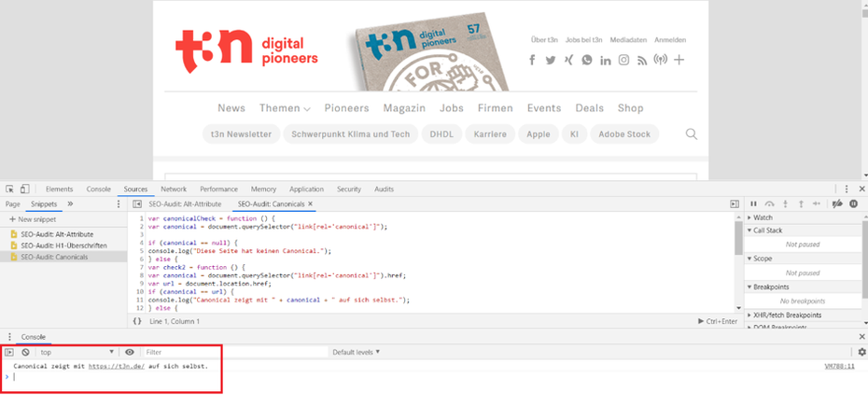Click the website search magnifier icon
The width and height of the screenshot is (868, 406).
pyautogui.click(x=692, y=134)
